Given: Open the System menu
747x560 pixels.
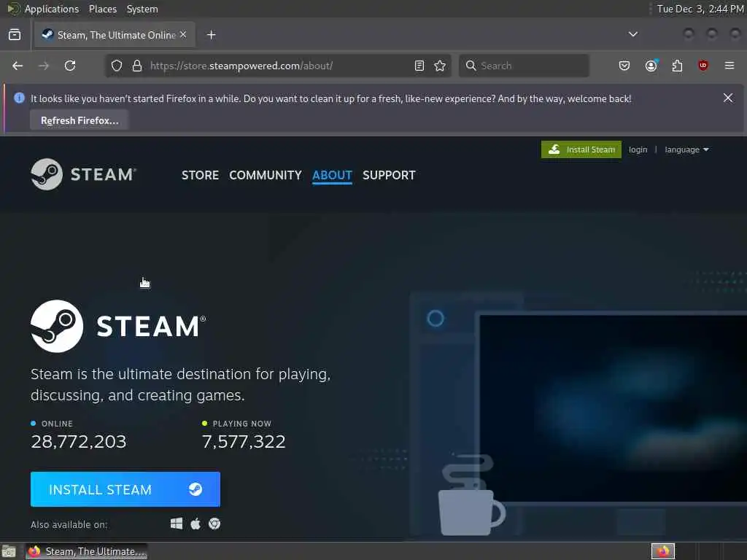Looking at the screenshot, I should tap(142, 9).
